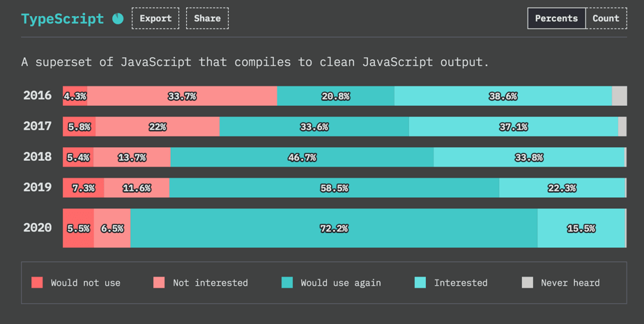
Task: Select the Would use again legend swatch
Action: tap(286, 282)
